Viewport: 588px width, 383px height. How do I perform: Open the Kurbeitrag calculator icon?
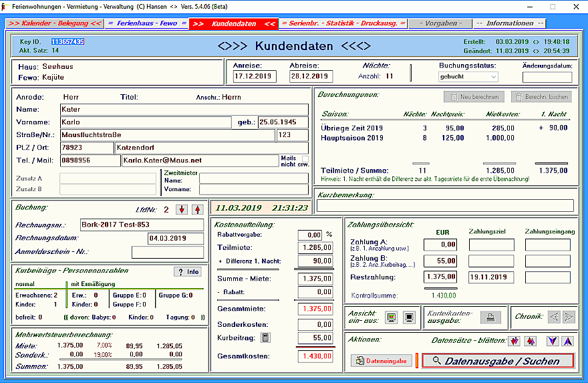click(x=266, y=338)
